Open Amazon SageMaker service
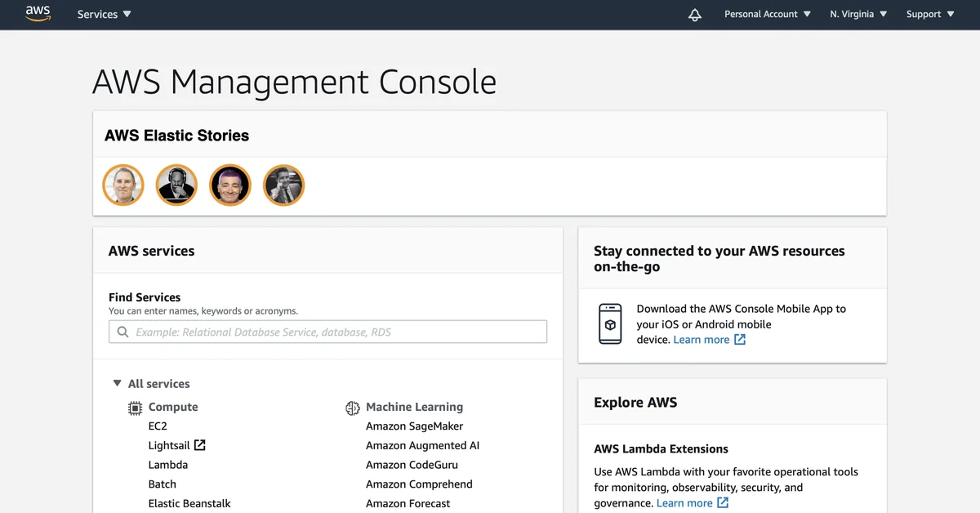Viewport: 980px width, 513px height. point(414,426)
